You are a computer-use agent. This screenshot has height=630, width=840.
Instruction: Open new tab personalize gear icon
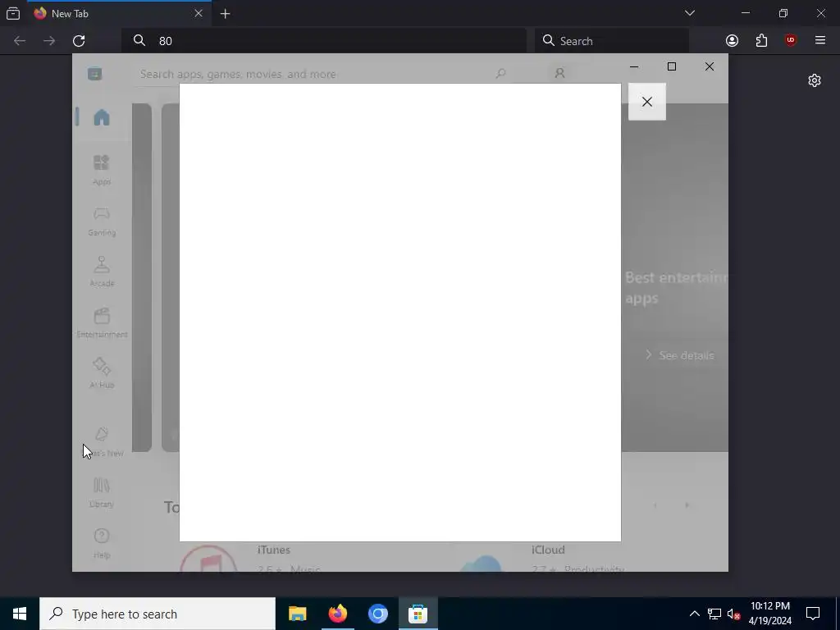coord(815,80)
